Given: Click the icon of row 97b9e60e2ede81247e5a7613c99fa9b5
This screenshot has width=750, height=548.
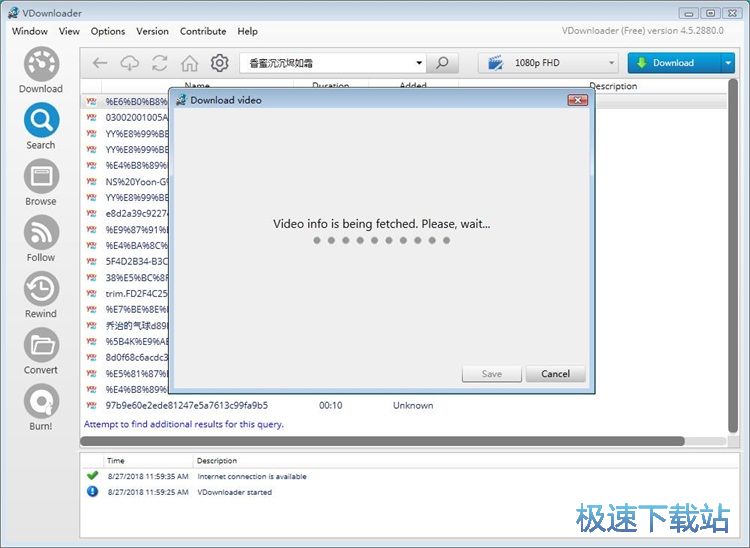Looking at the screenshot, I should point(91,405).
